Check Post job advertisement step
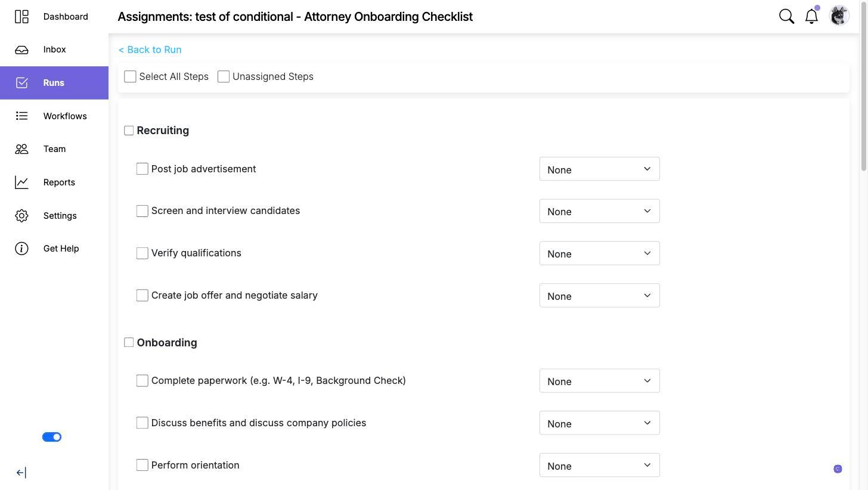 pyautogui.click(x=142, y=169)
